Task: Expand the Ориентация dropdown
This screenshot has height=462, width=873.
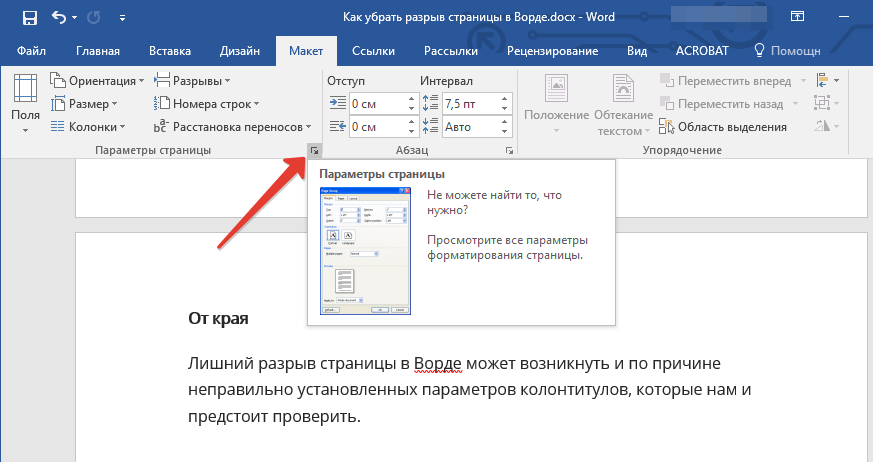Action: [97, 81]
